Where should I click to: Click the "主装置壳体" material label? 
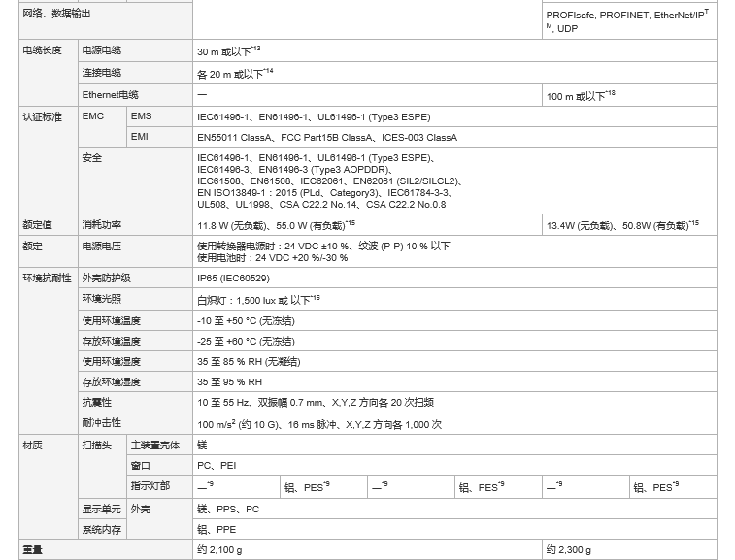point(155,445)
